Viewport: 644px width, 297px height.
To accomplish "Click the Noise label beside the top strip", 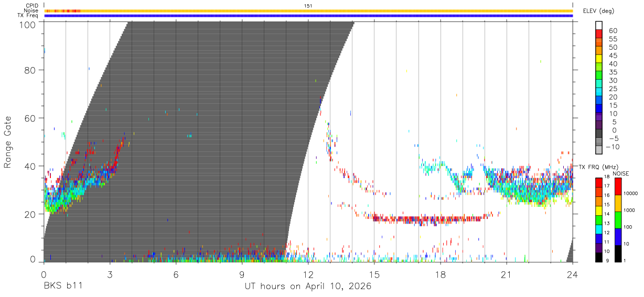I will tap(31, 10).
